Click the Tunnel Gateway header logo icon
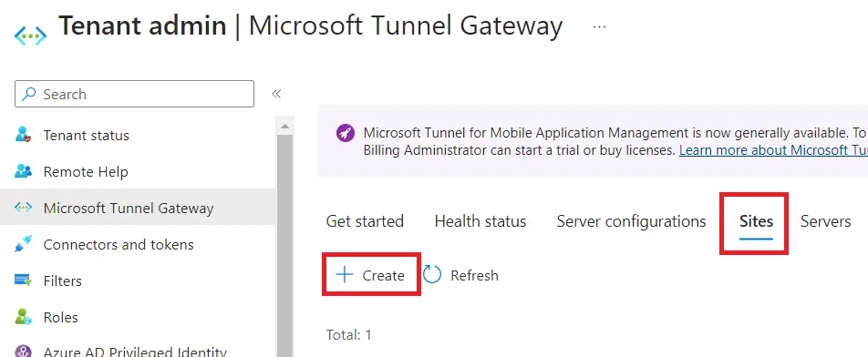The image size is (868, 357). (30, 36)
